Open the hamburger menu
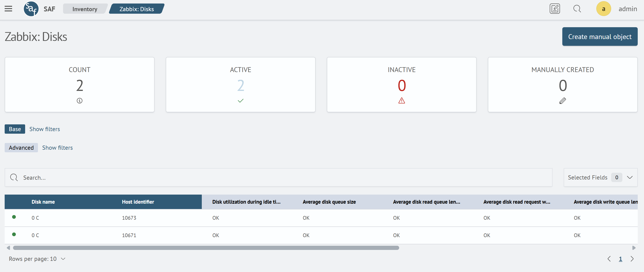Screen dimensions: 644x272 pyautogui.click(x=8, y=9)
